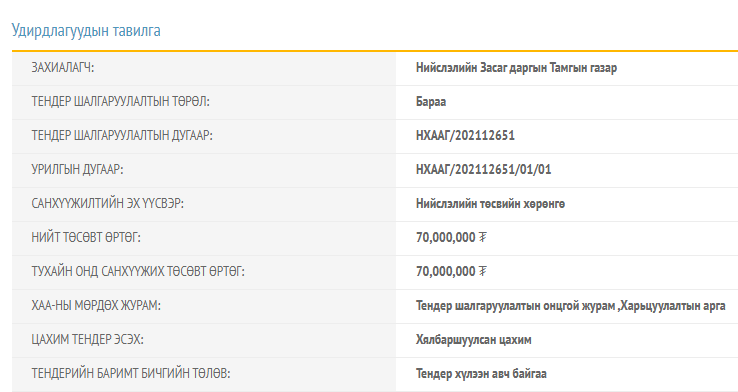Screen dimensions: 738x392
Task: Click Хялбаршуулсан цахим value
Action: [x=473, y=340]
